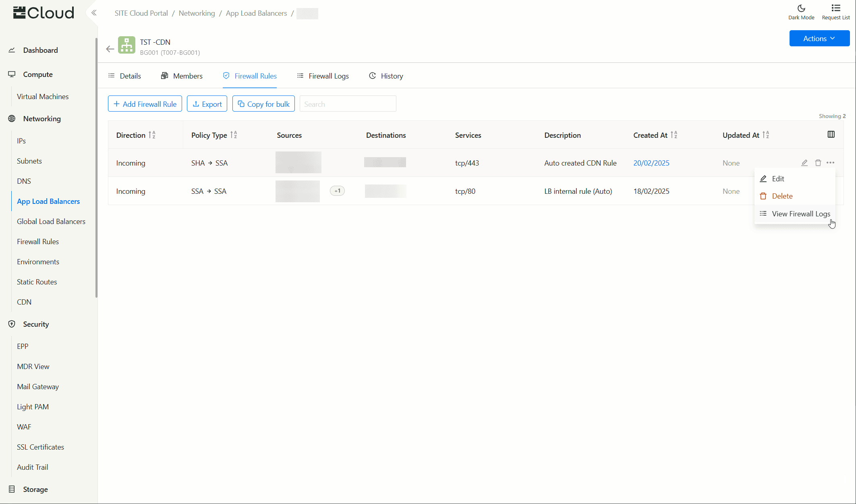Click the load balancer icon beside TST -CDN

coord(126,45)
